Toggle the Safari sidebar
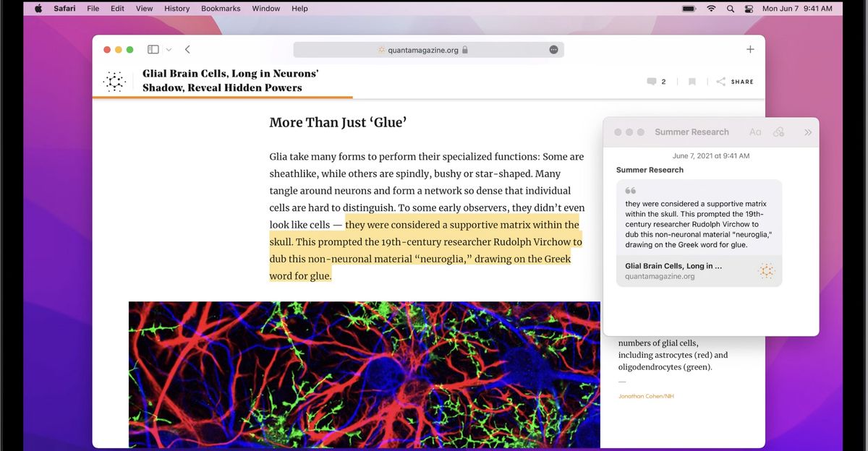 tap(153, 49)
